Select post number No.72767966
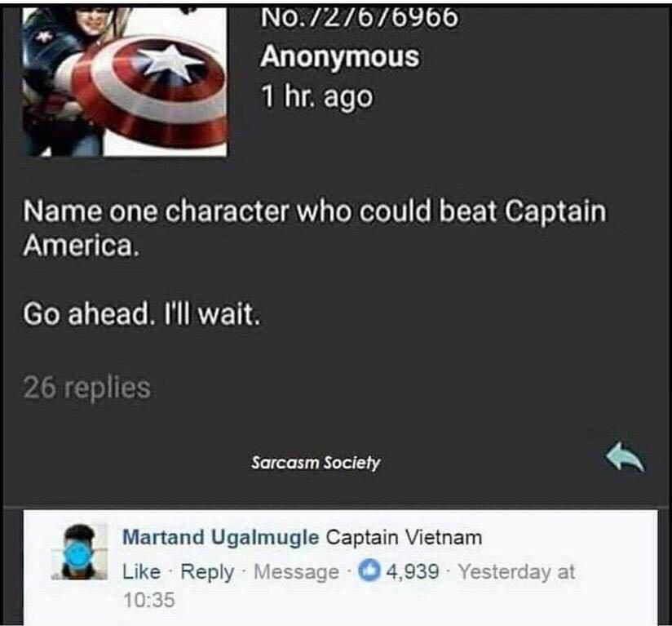This screenshot has height=626, width=672. 359,18
